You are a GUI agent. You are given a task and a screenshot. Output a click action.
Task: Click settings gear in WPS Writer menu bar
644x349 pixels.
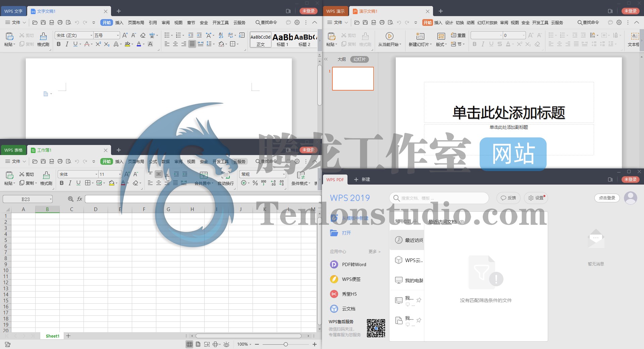(297, 22)
